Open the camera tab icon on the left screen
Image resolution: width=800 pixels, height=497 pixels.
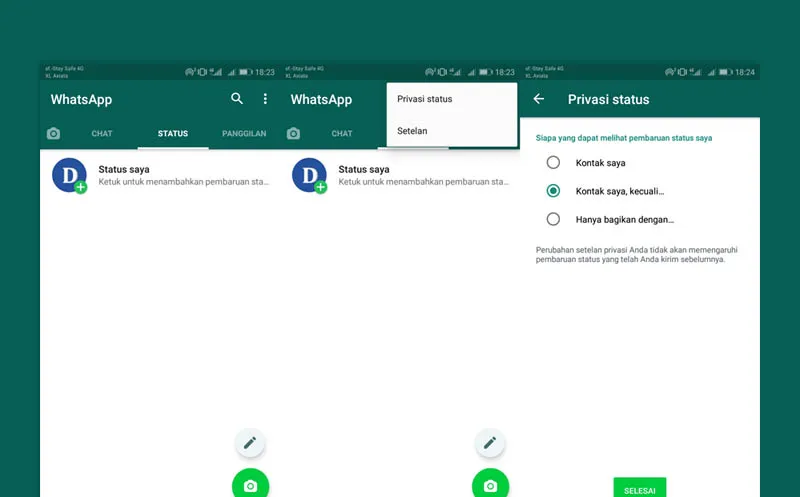click(x=53, y=133)
